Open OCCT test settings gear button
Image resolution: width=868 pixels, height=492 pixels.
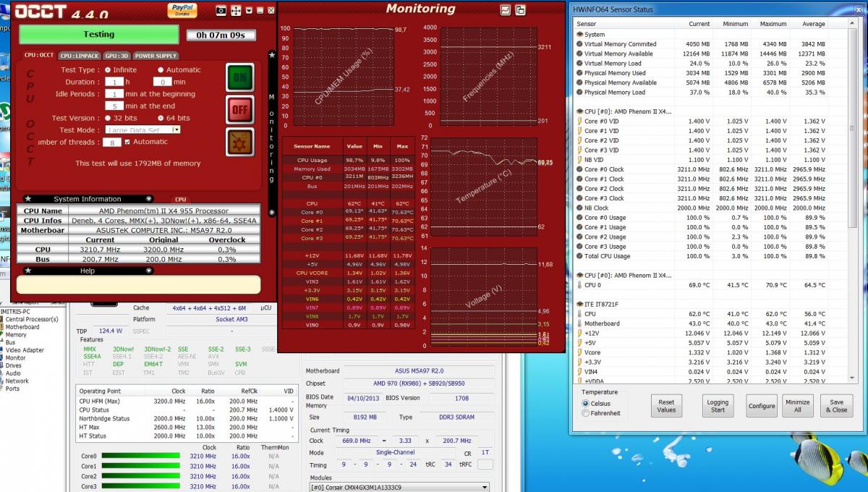point(239,142)
